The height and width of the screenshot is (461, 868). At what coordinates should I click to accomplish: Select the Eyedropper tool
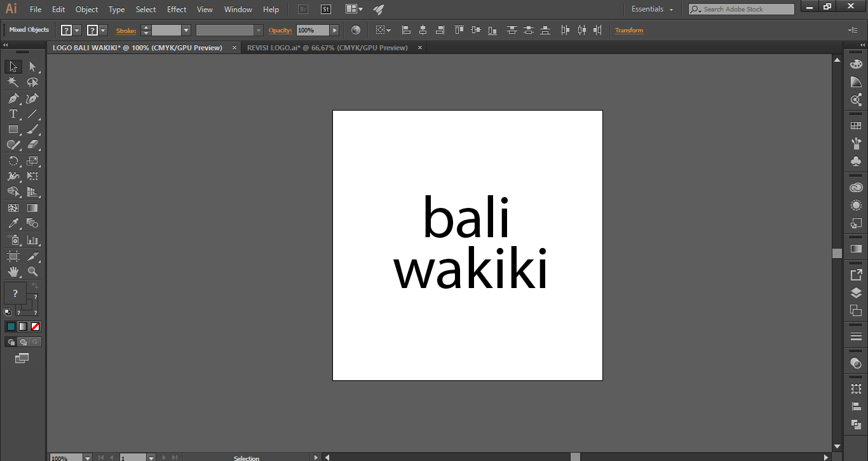13,223
